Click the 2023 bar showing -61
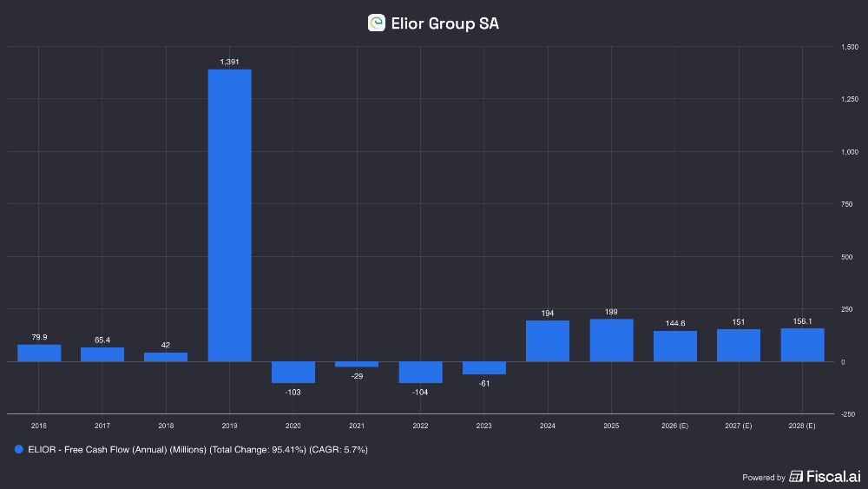The image size is (868, 489). coord(484,367)
